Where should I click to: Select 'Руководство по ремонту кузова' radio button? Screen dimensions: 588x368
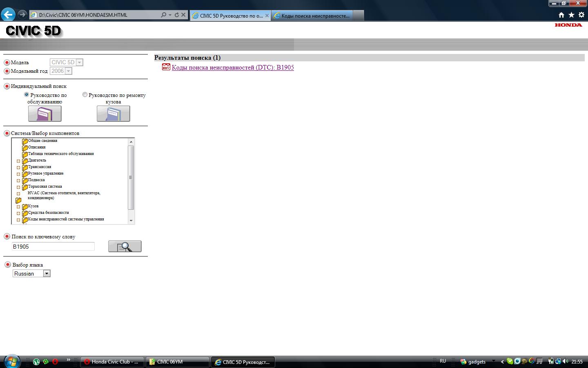coord(85,94)
